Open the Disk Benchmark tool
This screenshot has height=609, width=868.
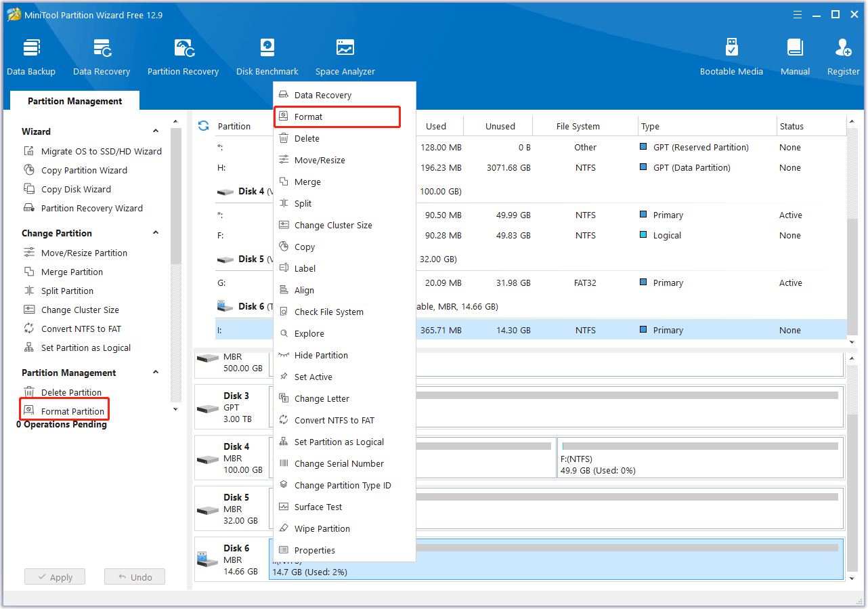[x=267, y=58]
